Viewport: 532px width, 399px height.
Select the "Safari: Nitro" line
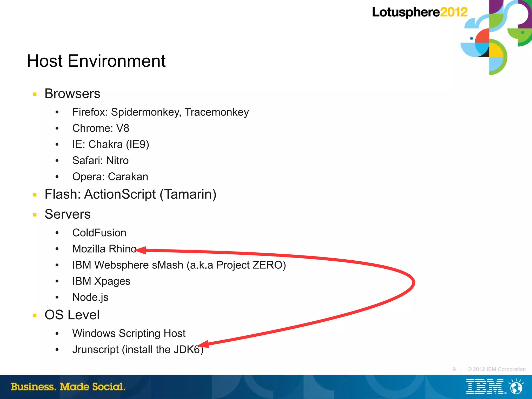pos(101,160)
